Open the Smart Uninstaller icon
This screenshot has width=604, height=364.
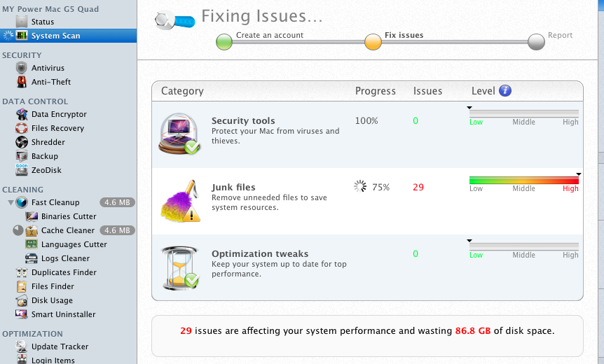pos(20,314)
